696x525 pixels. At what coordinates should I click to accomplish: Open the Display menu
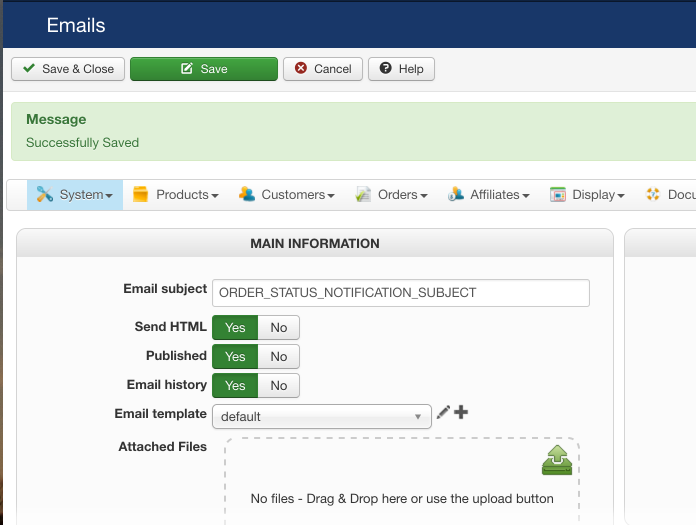[x=587, y=195]
